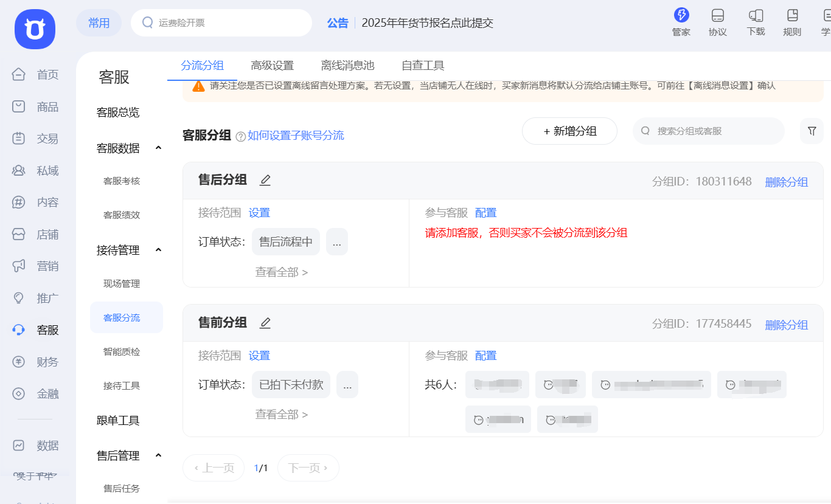Open 客服总览 menu item

point(118,112)
